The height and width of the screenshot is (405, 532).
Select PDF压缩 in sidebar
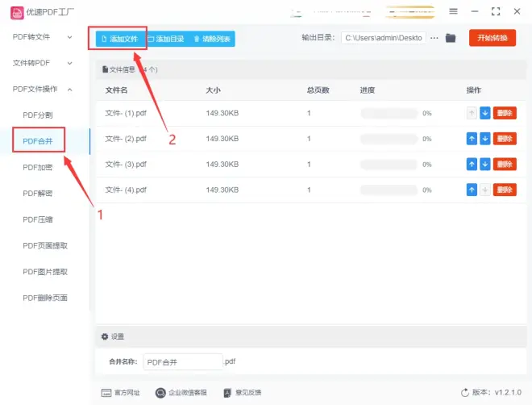(38, 219)
